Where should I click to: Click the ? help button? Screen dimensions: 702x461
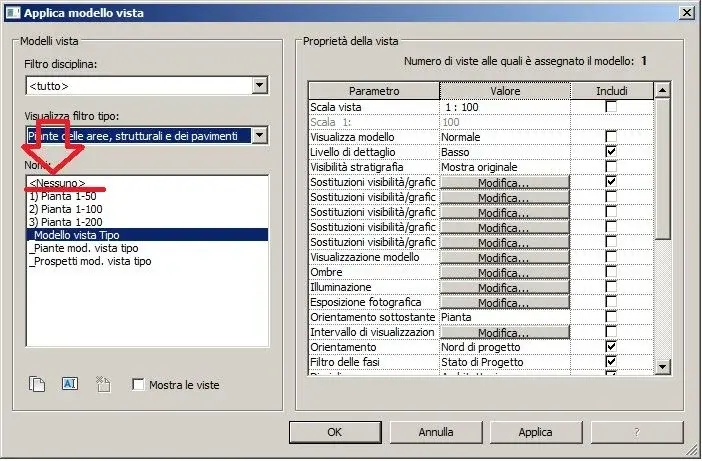[x=637, y=432]
